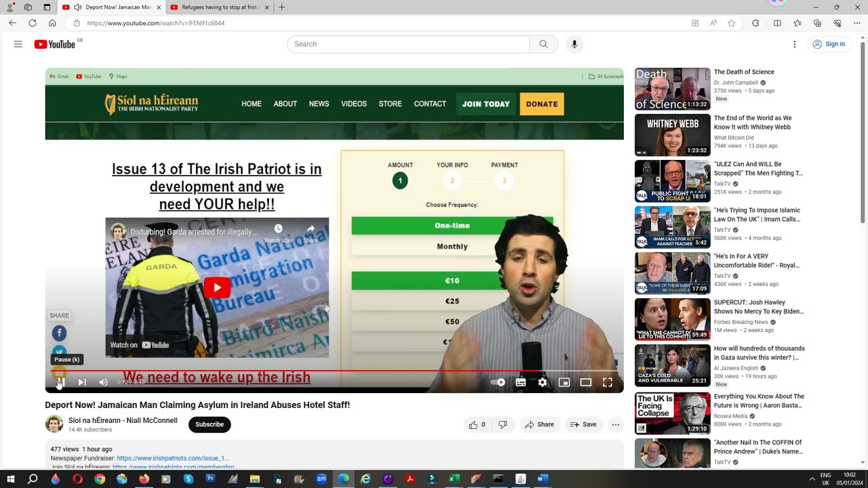Sign in to YouTube
Viewport: 868px width, 488px height.
click(829, 44)
